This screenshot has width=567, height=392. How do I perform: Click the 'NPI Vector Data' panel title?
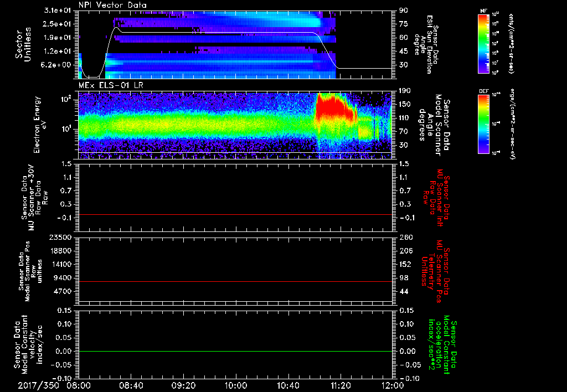click(x=112, y=5)
